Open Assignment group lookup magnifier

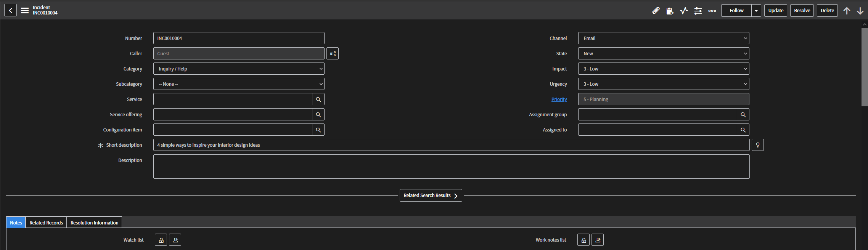[743, 114]
